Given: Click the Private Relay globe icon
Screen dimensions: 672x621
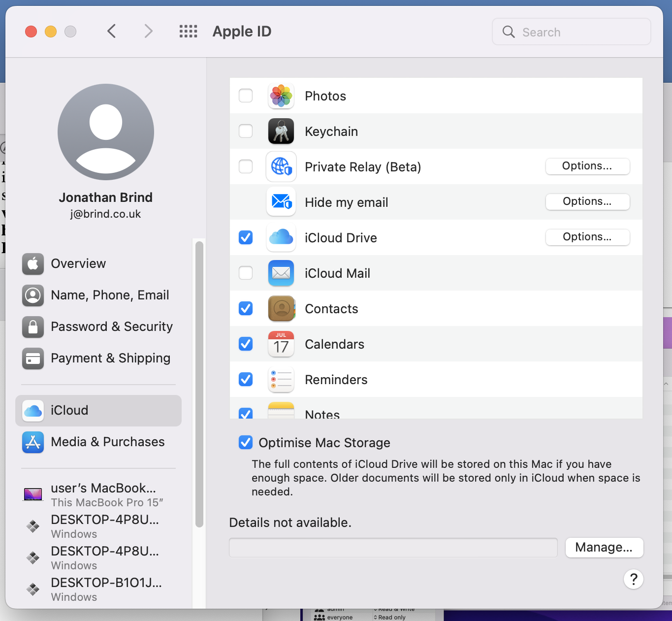Looking at the screenshot, I should (281, 167).
